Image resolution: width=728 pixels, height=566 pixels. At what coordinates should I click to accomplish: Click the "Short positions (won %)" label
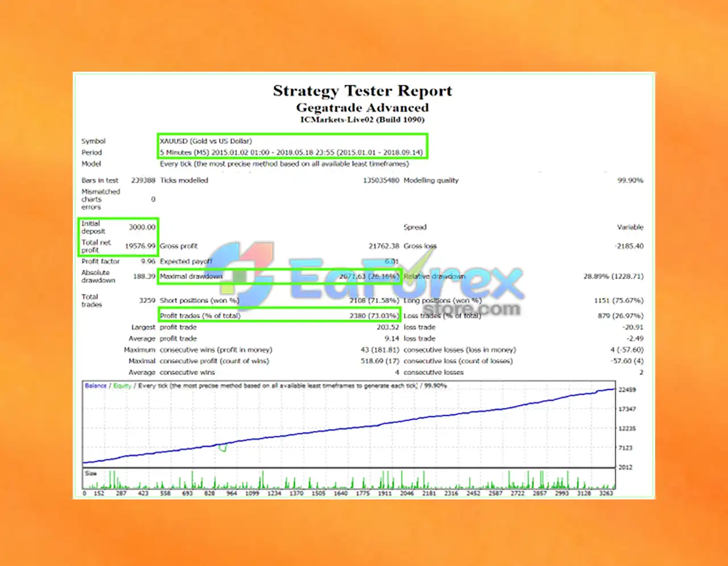(200, 300)
